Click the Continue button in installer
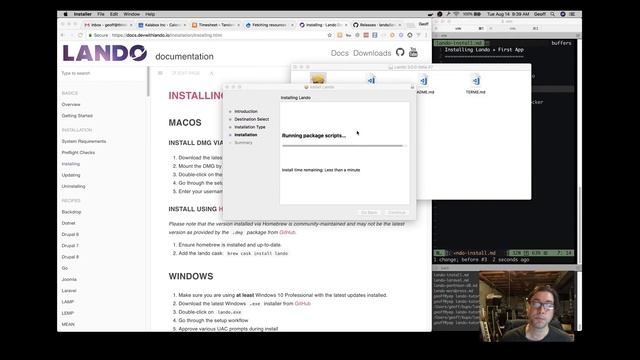Screen dimensions: 640x360 [x=397, y=213]
